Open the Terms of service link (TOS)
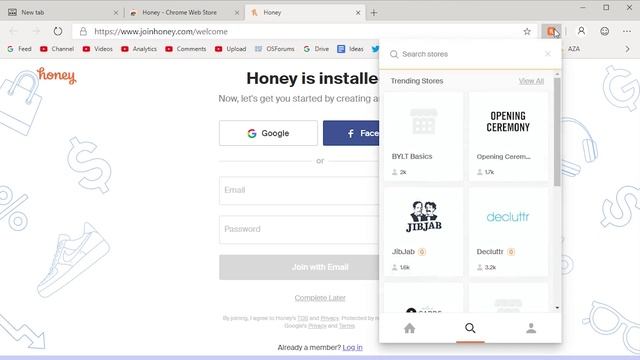 (x=302, y=318)
